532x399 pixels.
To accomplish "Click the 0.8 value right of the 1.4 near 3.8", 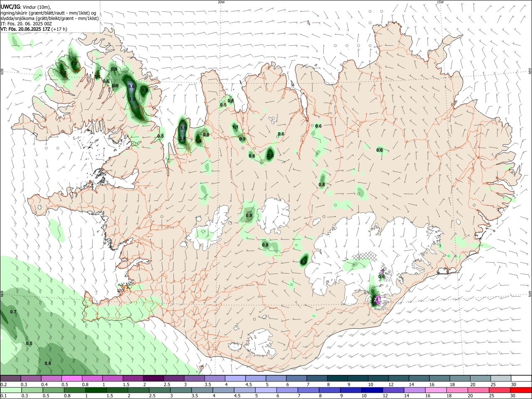I will (206, 135).
